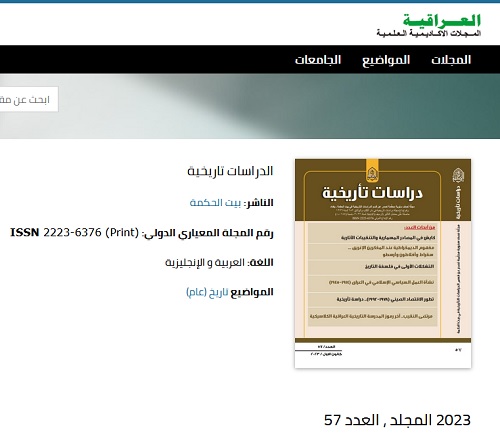
Task: Click the العراقية academic journals logo
Action: point(429,25)
